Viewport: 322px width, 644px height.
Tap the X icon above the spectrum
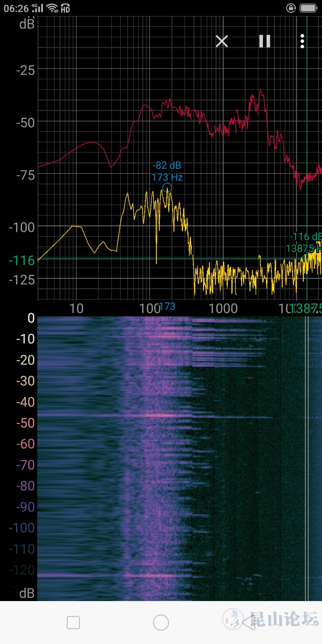coord(222,41)
